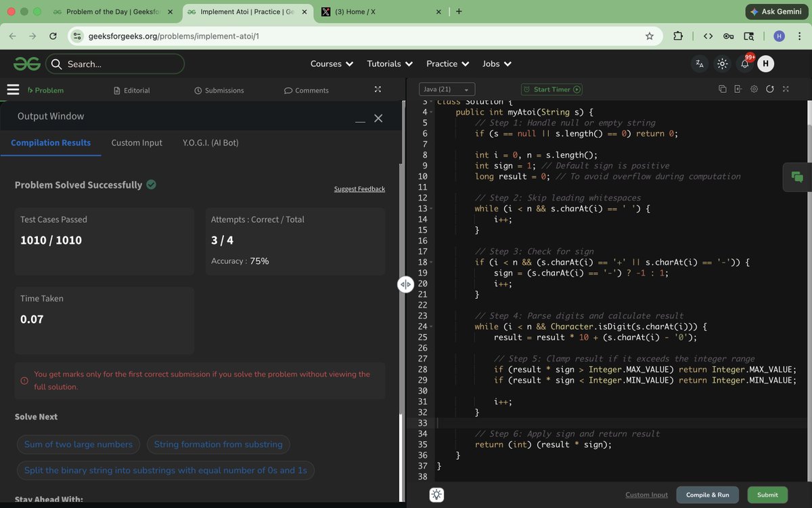The height and width of the screenshot is (508, 812).
Task: Switch to Custom Input tab in Output Window
Action: coord(137,142)
